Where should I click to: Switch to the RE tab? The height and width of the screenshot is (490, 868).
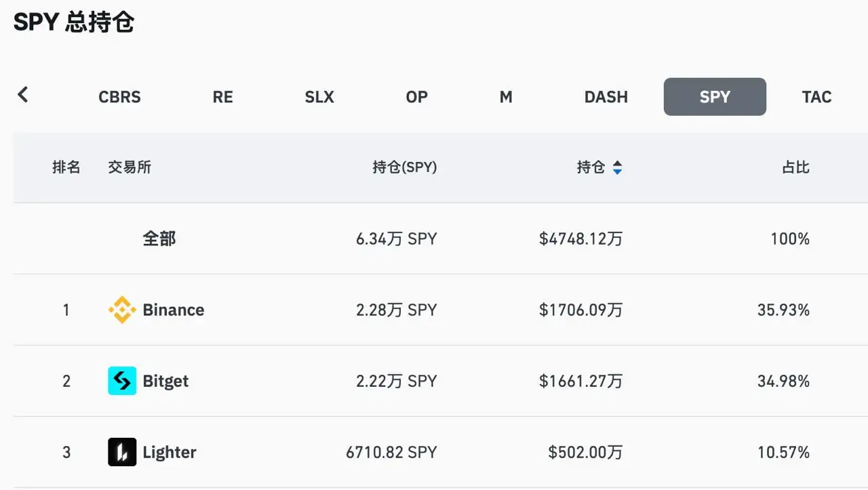tap(223, 97)
